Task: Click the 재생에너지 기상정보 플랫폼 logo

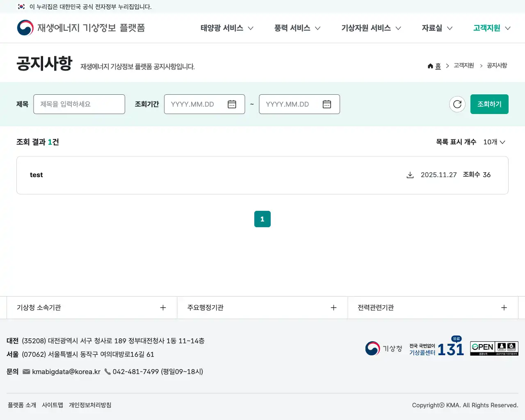Action: coord(80,27)
